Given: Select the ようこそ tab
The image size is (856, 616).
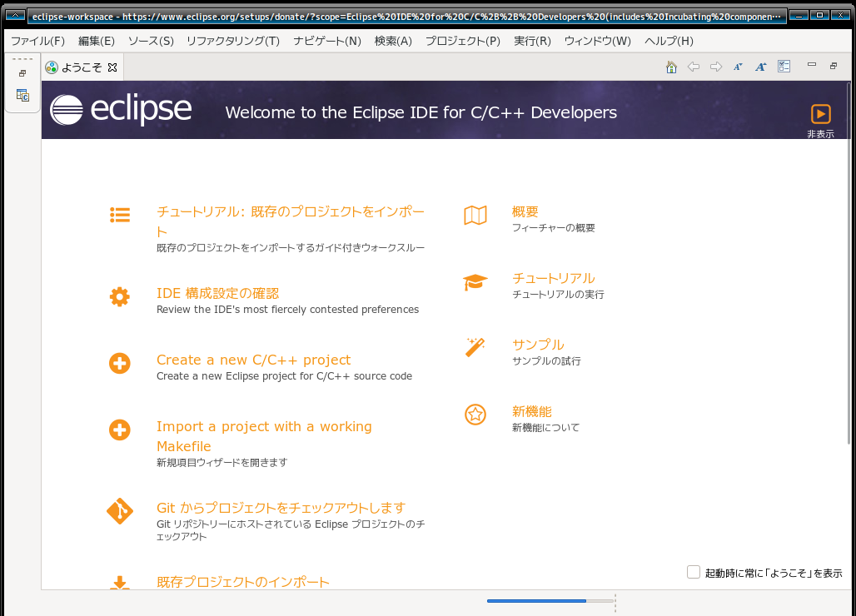Looking at the screenshot, I should coord(82,67).
